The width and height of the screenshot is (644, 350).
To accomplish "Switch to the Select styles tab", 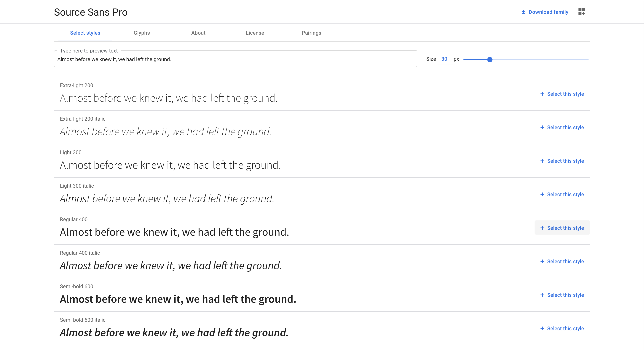I will point(85,33).
